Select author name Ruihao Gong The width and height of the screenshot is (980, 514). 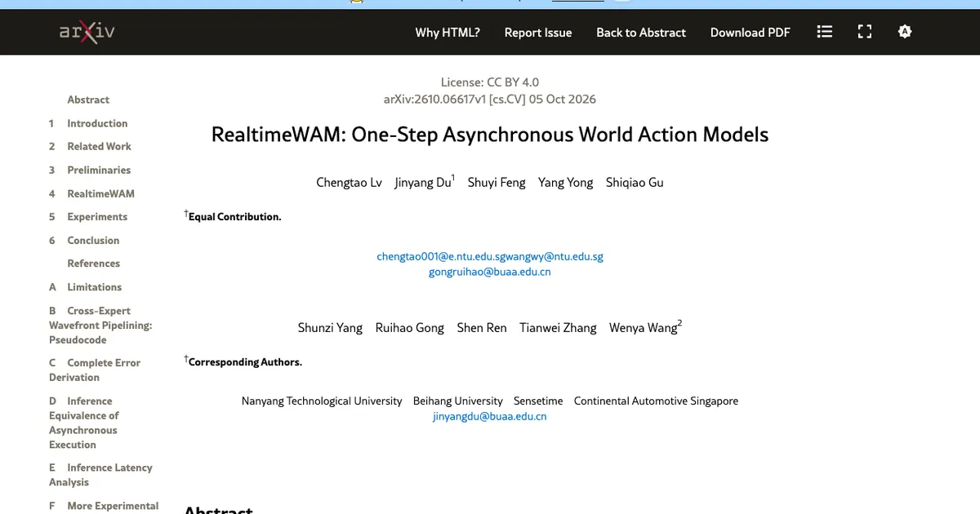pyautogui.click(x=410, y=328)
